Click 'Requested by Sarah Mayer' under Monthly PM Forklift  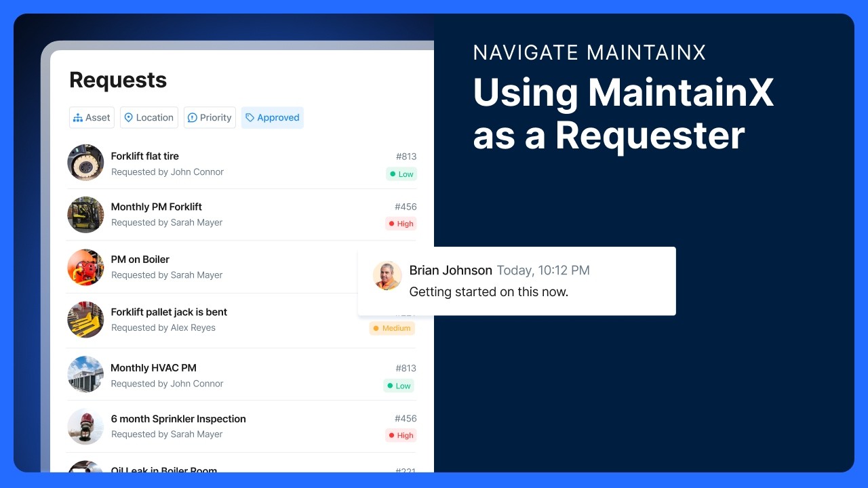point(167,222)
